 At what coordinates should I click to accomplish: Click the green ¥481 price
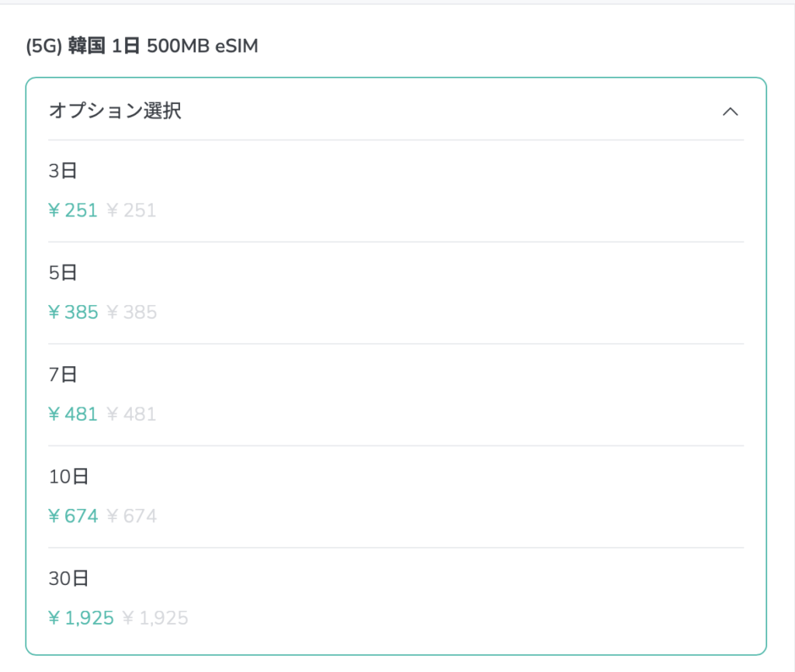click(x=73, y=414)
